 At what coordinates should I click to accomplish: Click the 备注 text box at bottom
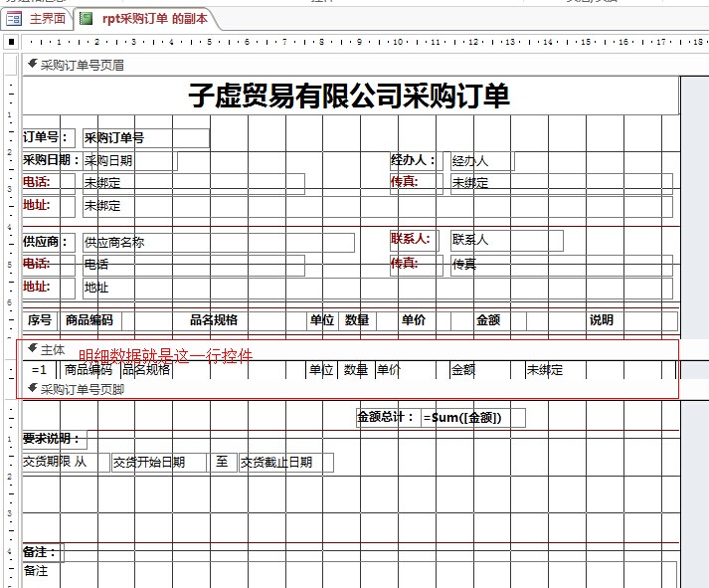pos(349,575)
